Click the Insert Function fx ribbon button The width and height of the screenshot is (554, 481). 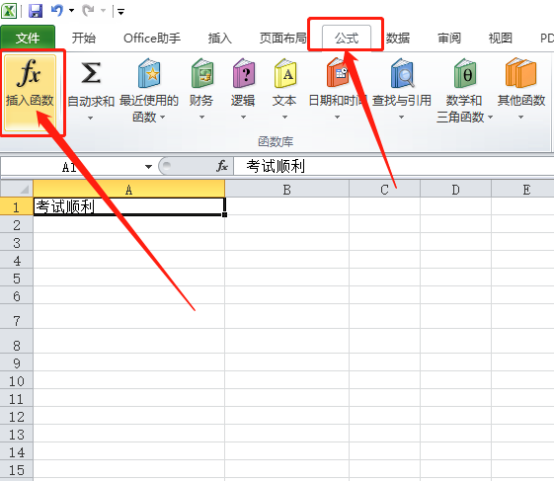click(30, 92)
